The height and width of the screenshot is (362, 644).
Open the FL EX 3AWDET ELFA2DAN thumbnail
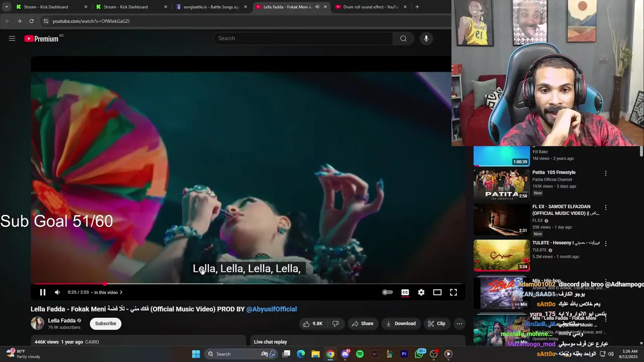pyautogui.click(x=501, y=220)
